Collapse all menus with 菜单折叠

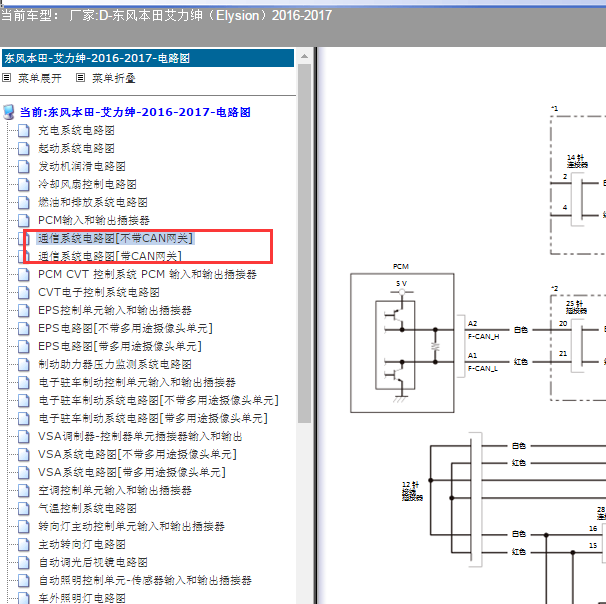[x=114, y=78]
